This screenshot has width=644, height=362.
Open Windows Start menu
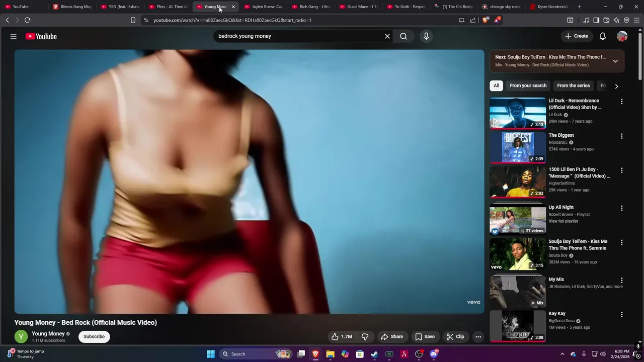pos(211,354)
